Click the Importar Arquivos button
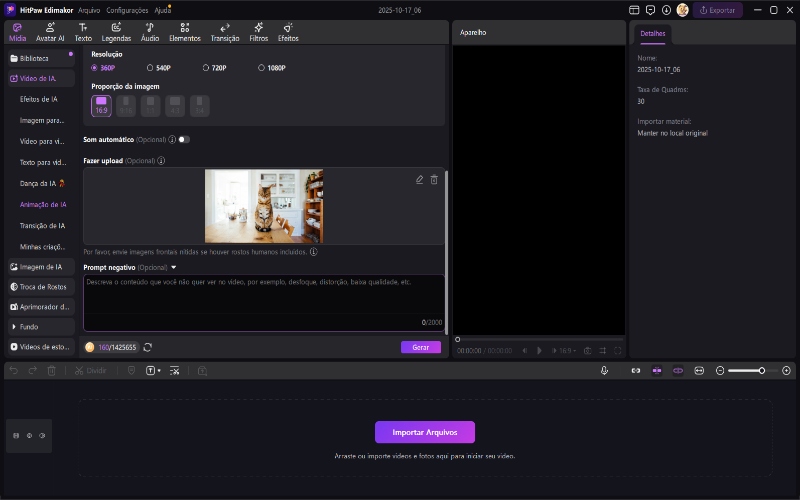The height and width of the screenshot is (500, 800). (424, 432)
